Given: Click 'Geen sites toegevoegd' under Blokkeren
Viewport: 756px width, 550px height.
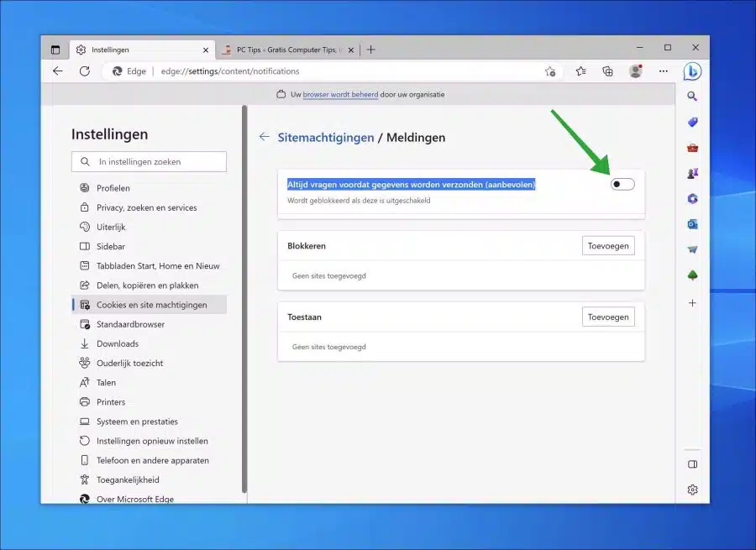Looking at the screenshot, I should pos(328,275).
